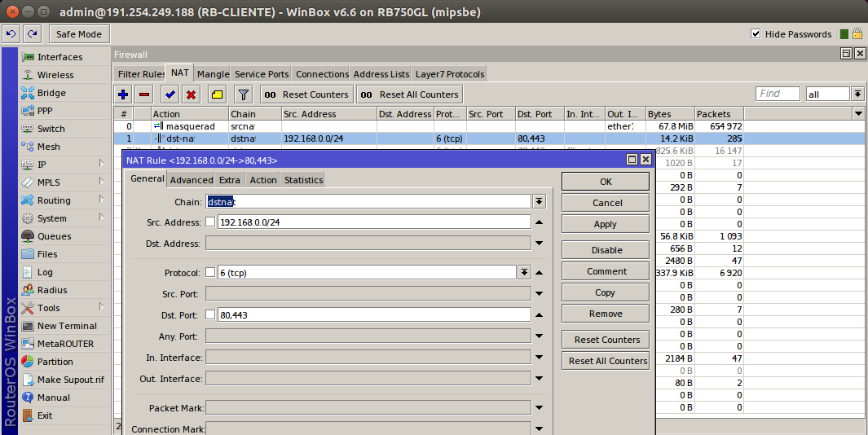
Task: Open the Chain dropdown arrow
Action: 540,201
